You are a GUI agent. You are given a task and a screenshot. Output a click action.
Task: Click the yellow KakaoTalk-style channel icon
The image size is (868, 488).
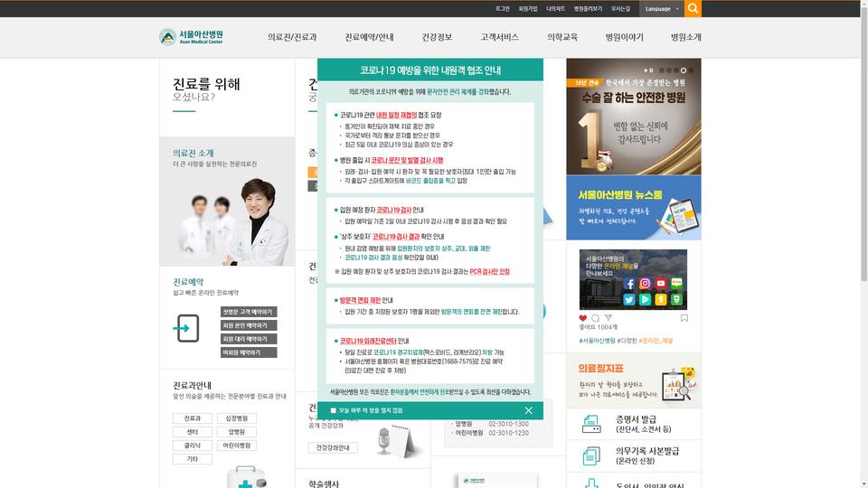coord(660,300)
